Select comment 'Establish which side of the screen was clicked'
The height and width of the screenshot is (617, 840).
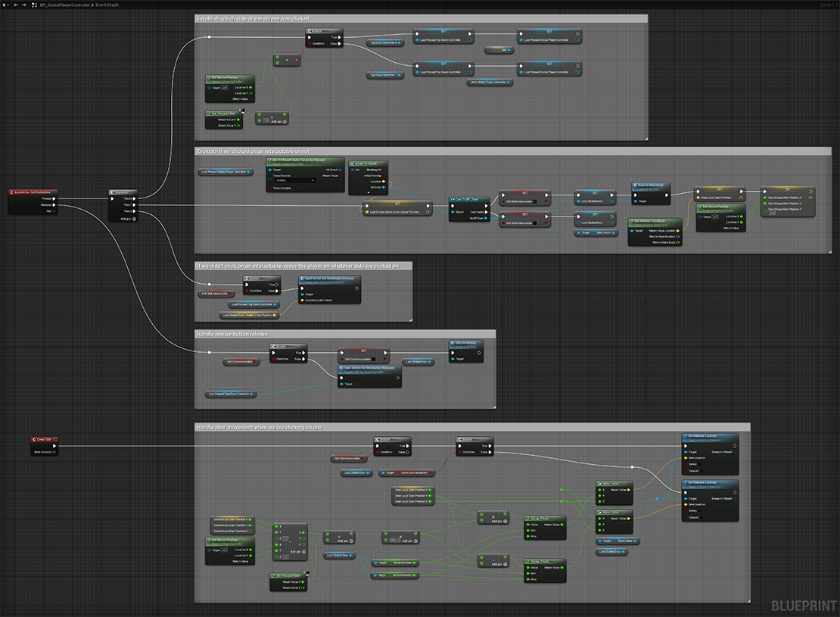coord(421,19)
